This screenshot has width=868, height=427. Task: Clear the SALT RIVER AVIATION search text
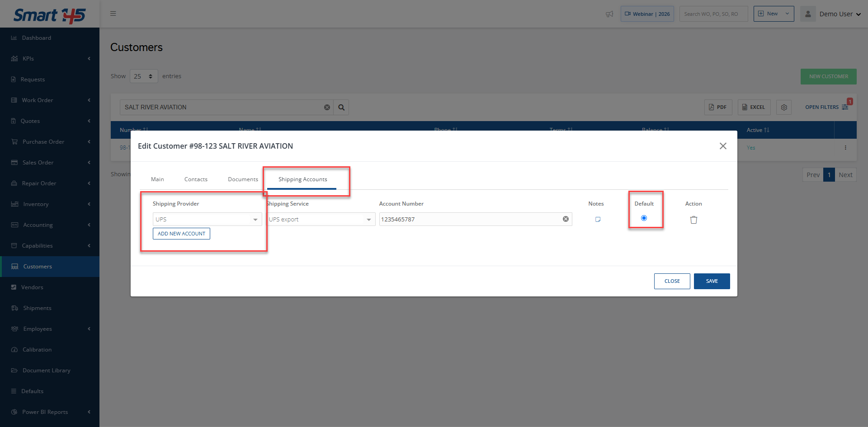[327, 107]
